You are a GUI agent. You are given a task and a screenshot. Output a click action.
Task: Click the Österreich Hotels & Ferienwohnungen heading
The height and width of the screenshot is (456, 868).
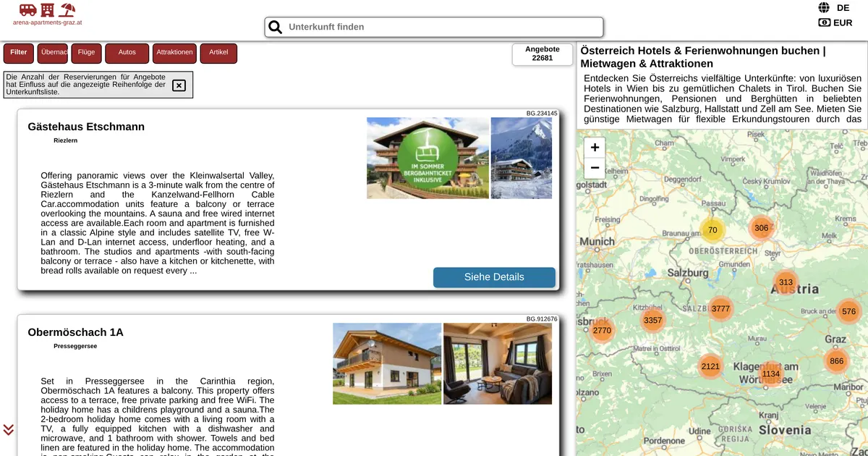[x=703, y=57]
